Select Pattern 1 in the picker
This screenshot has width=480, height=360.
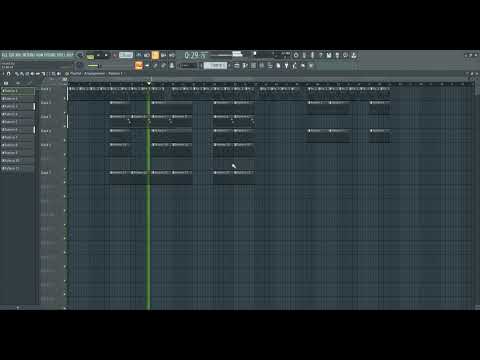pyautogui.click(x=18, y=91)
